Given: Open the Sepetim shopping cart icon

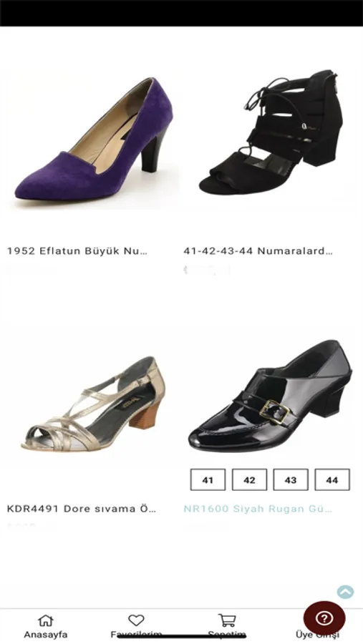Looking at the screenshot, I should (x=226, y=620).
